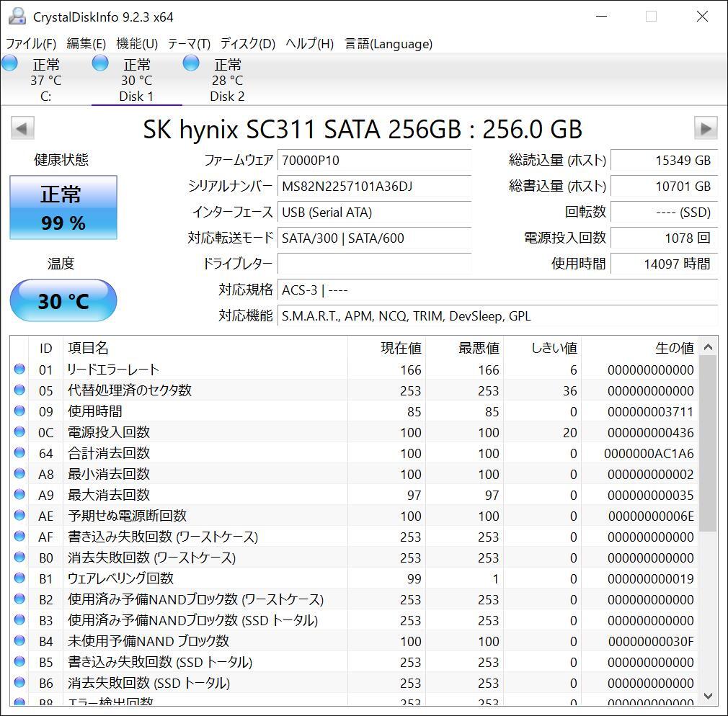Click total host writes value 10701 GB

point(664,187)
